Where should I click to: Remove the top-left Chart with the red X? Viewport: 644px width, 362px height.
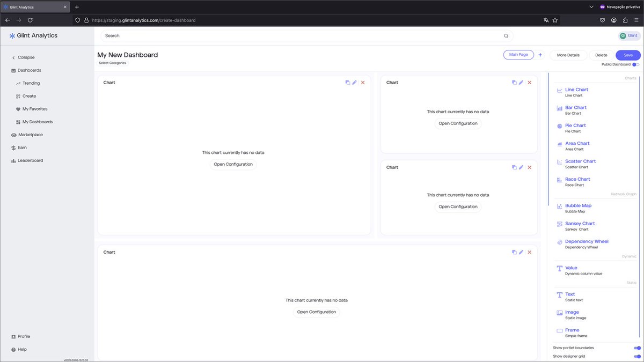click(x=363, y=83)
